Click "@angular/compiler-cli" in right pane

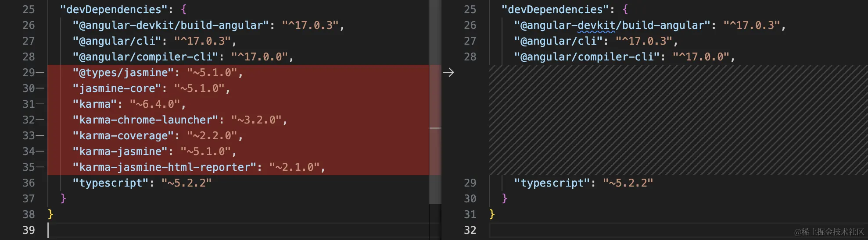587,56
